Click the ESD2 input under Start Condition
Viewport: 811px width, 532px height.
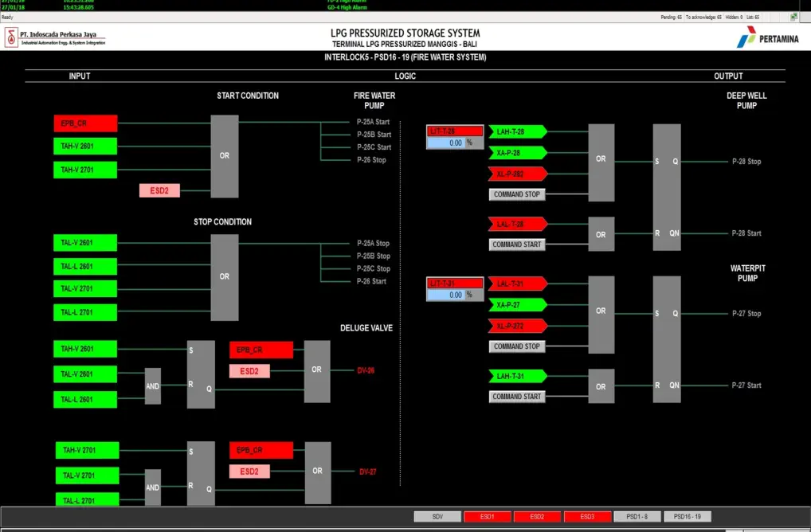159,190
